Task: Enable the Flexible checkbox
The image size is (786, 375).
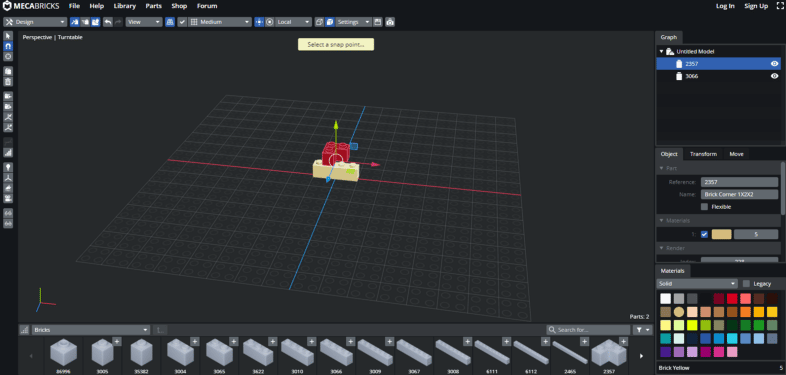Action: click(x=704, y=207)
